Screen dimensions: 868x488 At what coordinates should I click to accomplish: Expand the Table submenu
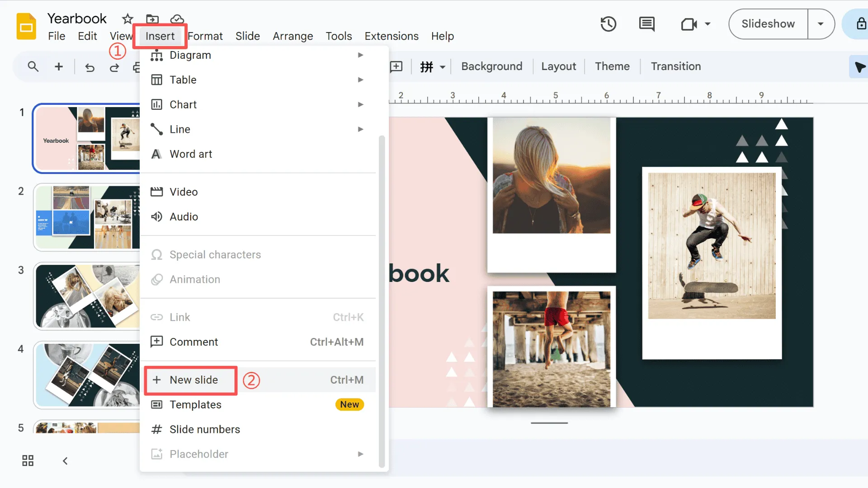coord(258,80)
